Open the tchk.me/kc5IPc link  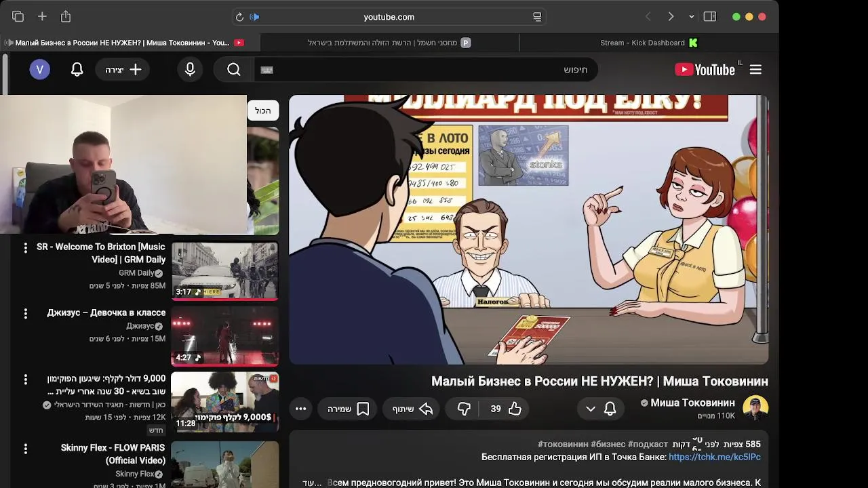pos(715,457)
